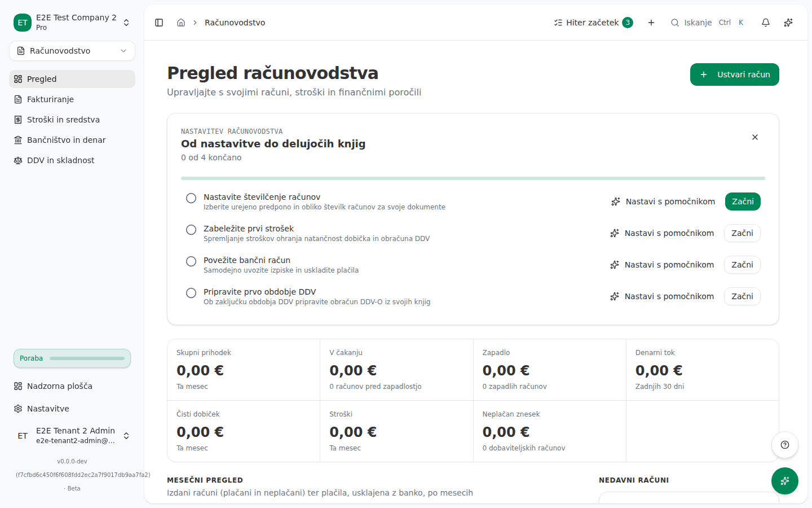Viewport: 812px width, 508px height.
Task: Open DDV in skladnost section
Action: pyautogui.click(x=72, y=160)
